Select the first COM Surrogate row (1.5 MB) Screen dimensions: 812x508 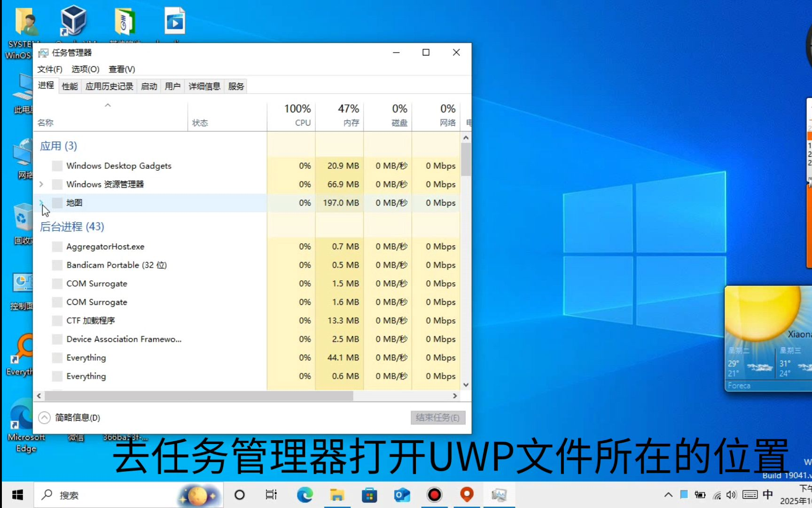tap(246, 284)
